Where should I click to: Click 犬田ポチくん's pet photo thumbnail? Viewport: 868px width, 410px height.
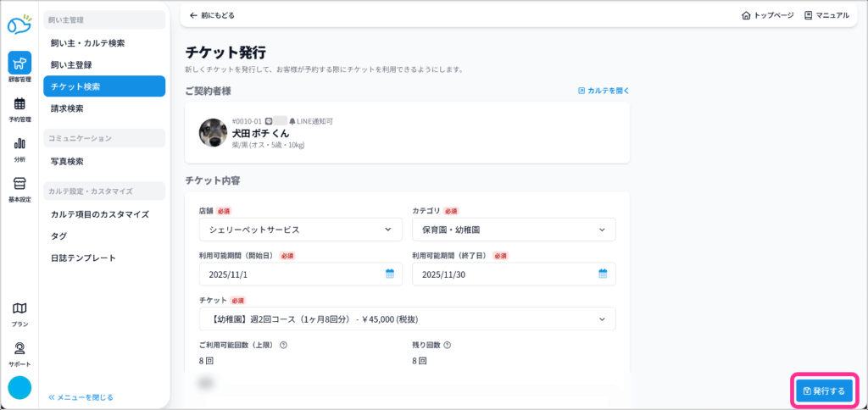[213, 133]
